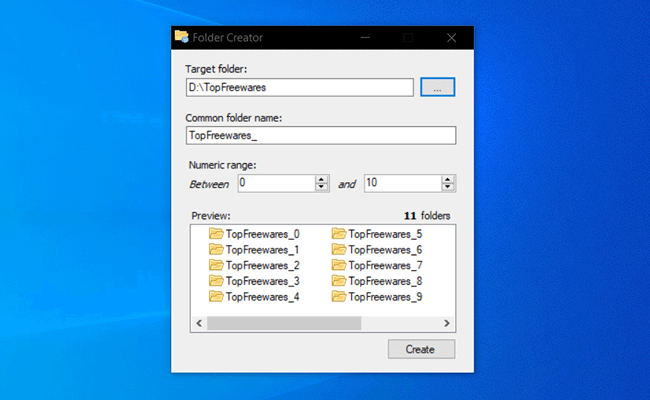The image size is (650, 400).
Task: Decrease the Between start value with down arrow
Action: pyautogui.click(x=322, y=188)
